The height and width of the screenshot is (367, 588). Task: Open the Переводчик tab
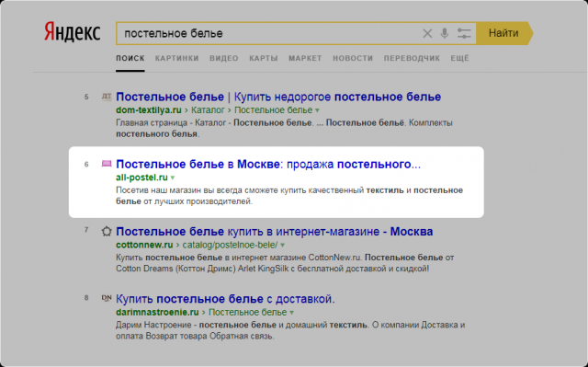coord(412,58)
